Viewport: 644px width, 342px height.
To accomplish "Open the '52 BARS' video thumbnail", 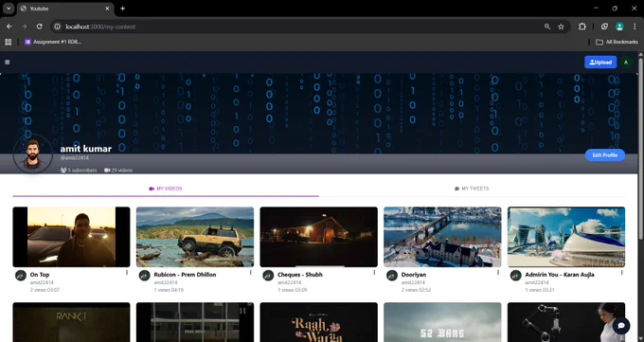I will pos(442,322).
